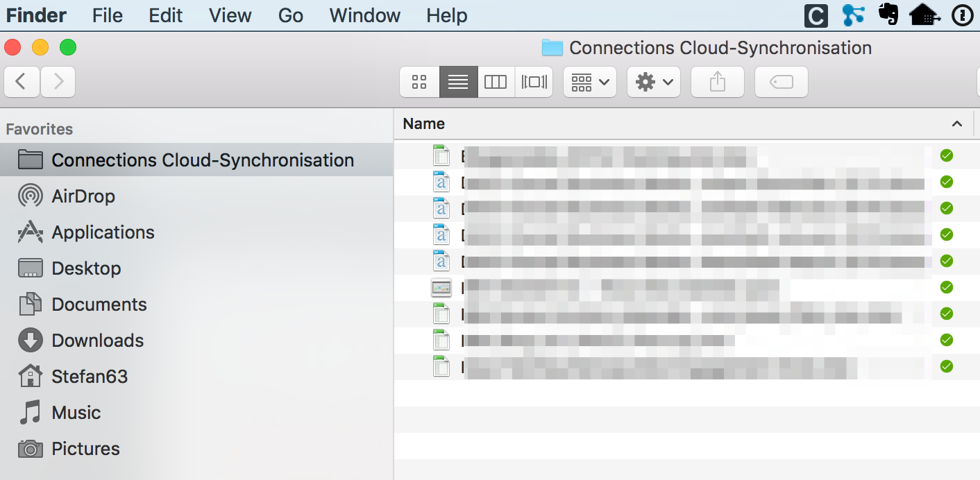Open the arrange-by grouping dropdown

point(589,83)
